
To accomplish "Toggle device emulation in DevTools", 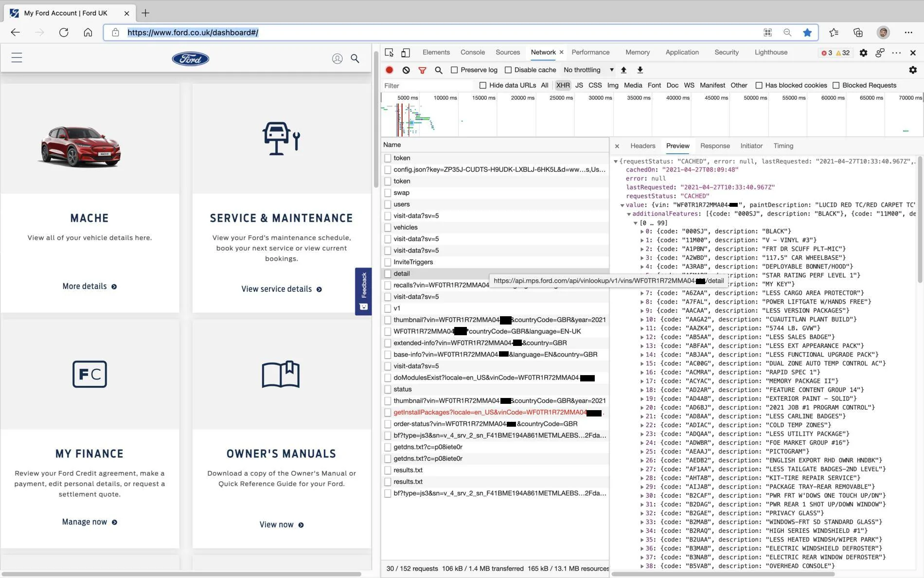I will click(406, 53).
